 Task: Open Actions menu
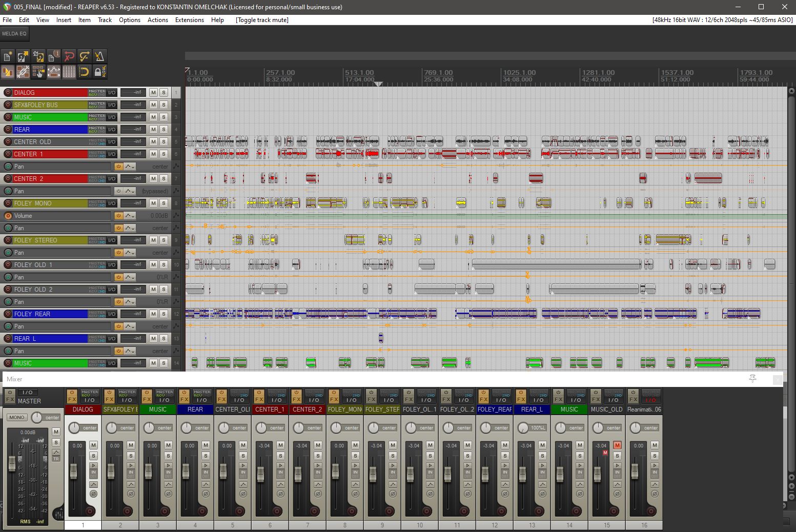click(158, 20)
